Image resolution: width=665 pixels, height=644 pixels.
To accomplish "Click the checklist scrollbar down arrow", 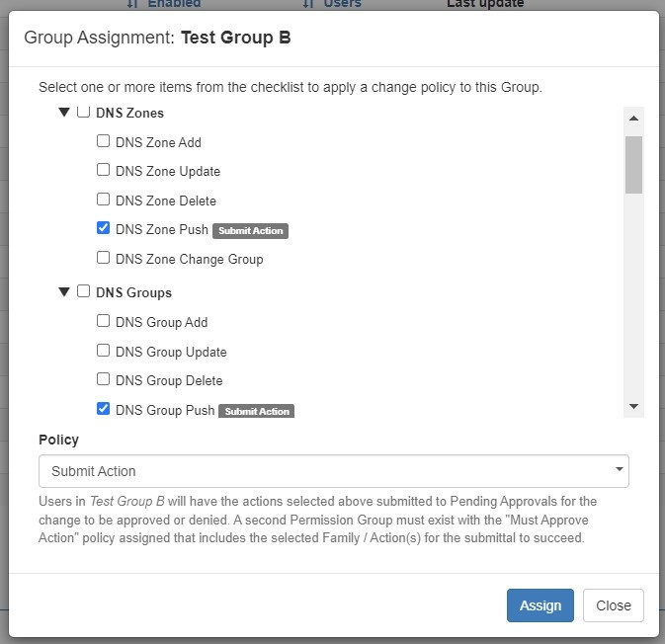I will (x=633, y=406).
